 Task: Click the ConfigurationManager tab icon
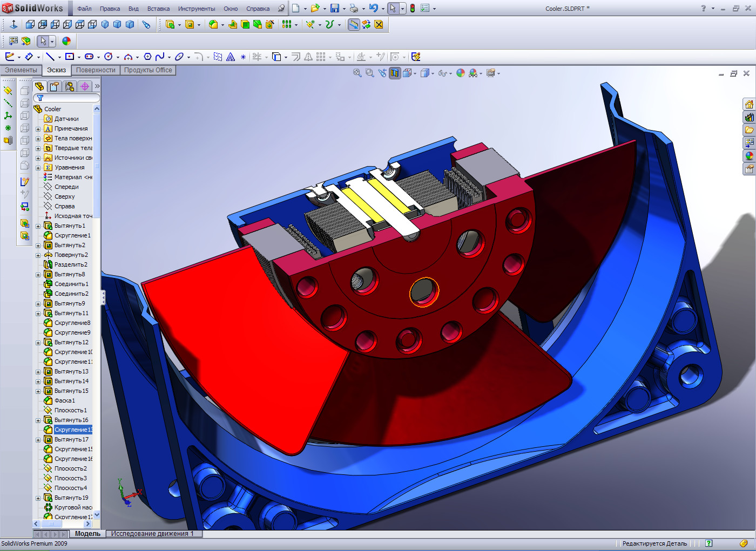pos(70,86)
